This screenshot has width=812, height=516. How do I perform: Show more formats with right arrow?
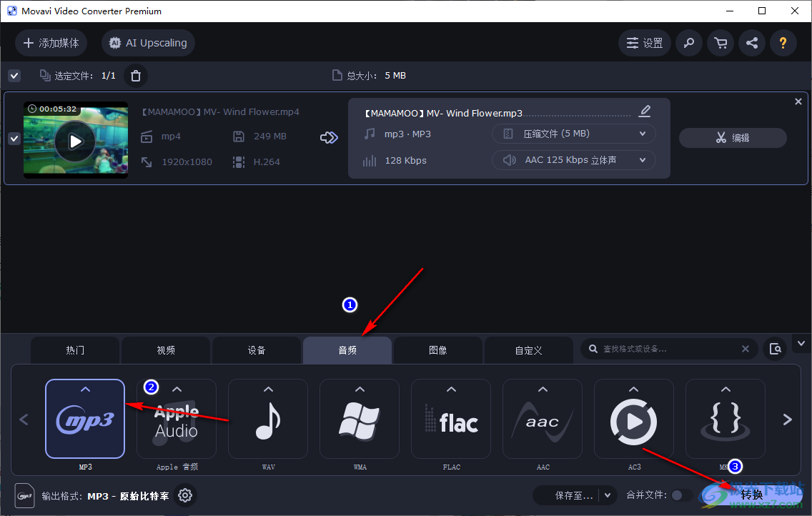787,420
